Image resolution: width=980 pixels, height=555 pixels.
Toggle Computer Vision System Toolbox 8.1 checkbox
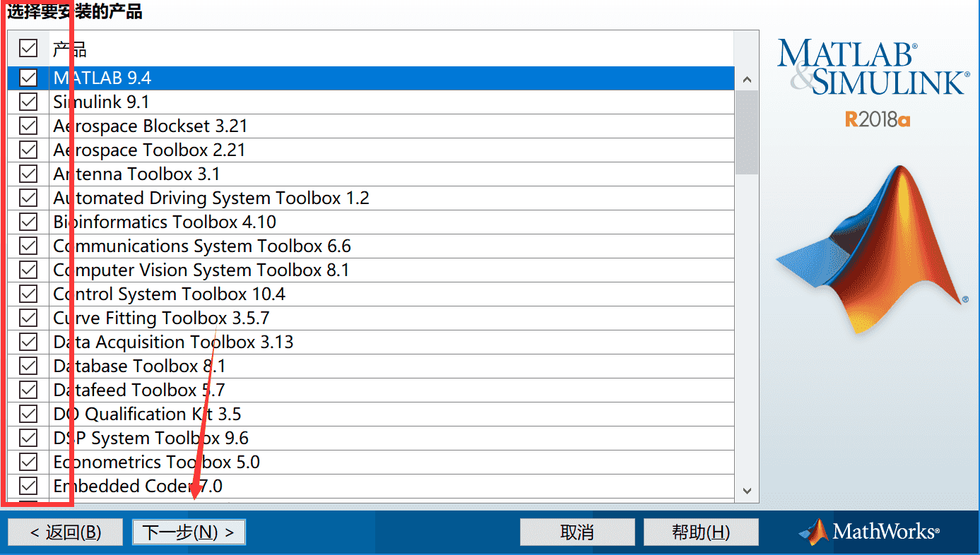pyautogui.click(x=28, y=270)
